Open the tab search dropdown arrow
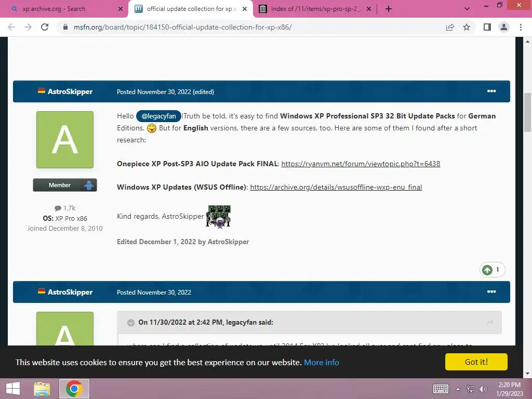This screenshot has height=399, width=532. tap(467, 9)
